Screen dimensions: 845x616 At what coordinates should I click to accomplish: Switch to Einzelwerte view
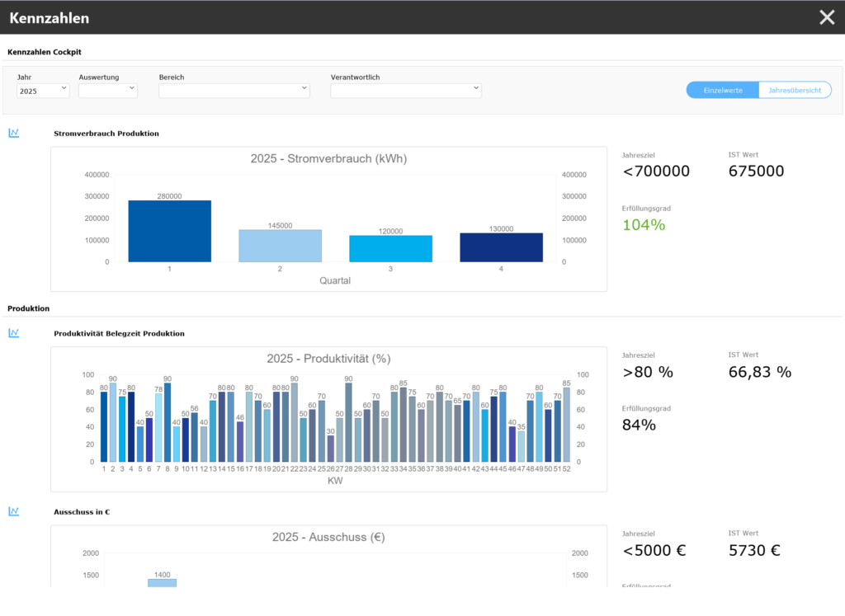[x=722, y=90]
